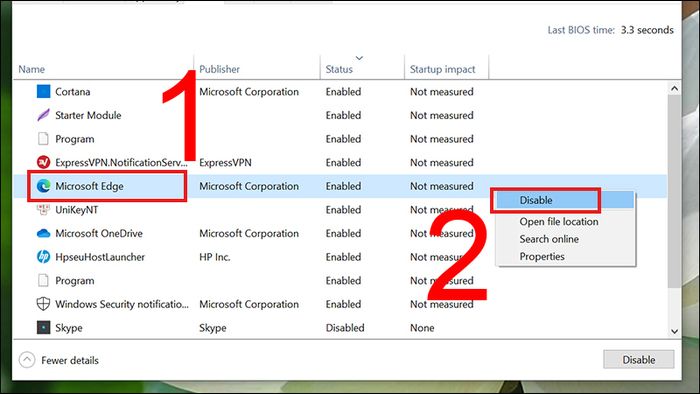Image resolution: width=700 pixels, height=394 pixels.
Task: Click the Disable button at bottom right
Action: pos(638,360)
